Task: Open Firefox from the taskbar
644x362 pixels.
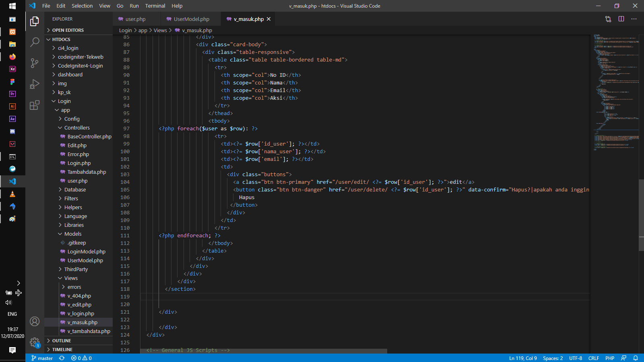Action: [x=12, y=57]
